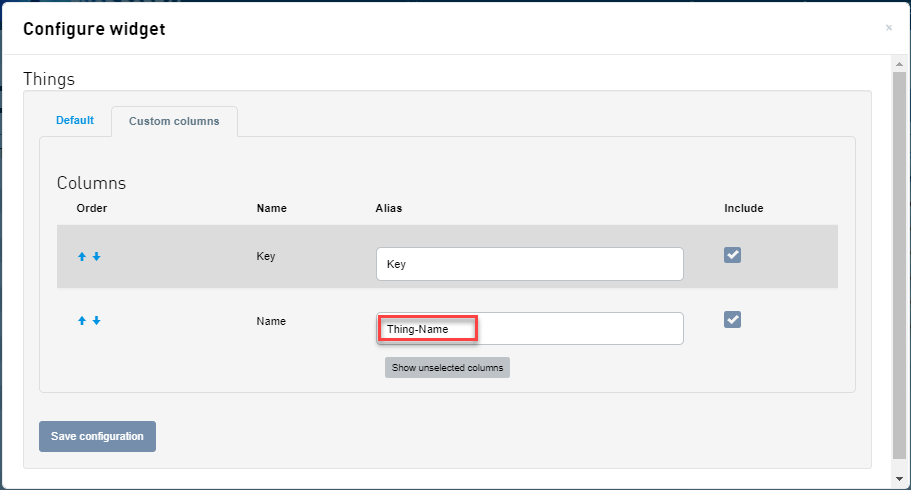Viewport: 911px width, 490px height.
Task: Move the Name column down
Action: tap(96, 321)
